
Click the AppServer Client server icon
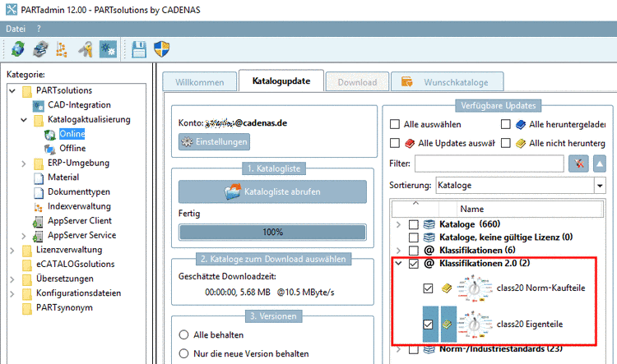pyautogui.click(x=38, y=221)
